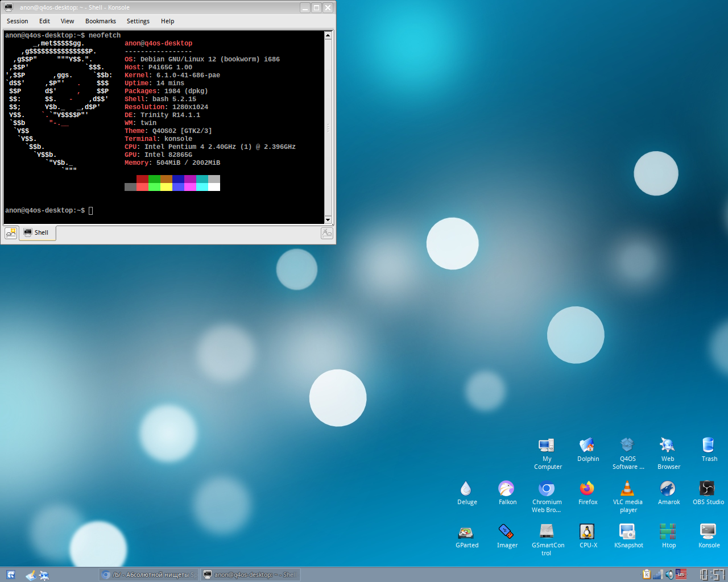Select the Shell tab in Konsole
The image size is (728, 582).
point(37,233)
